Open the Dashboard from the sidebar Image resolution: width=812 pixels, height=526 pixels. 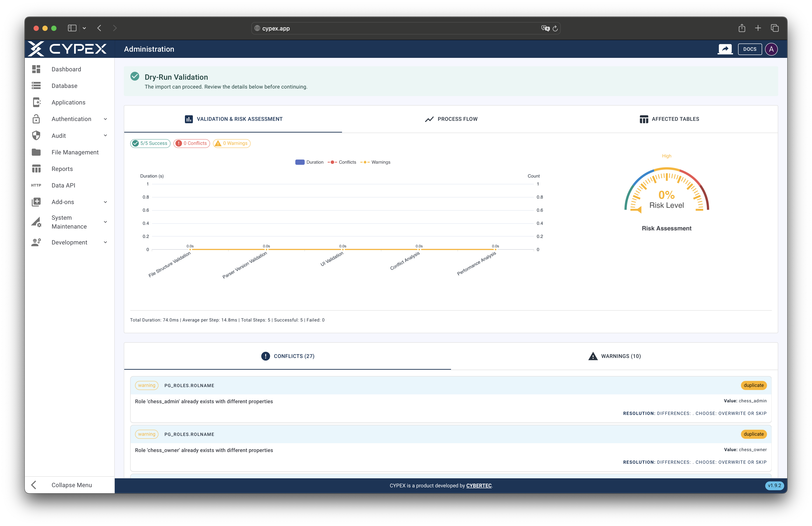(x=36, y=69)
